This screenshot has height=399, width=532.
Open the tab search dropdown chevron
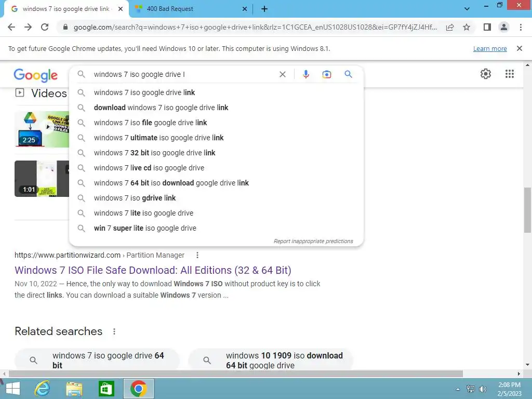coord(467,9)
